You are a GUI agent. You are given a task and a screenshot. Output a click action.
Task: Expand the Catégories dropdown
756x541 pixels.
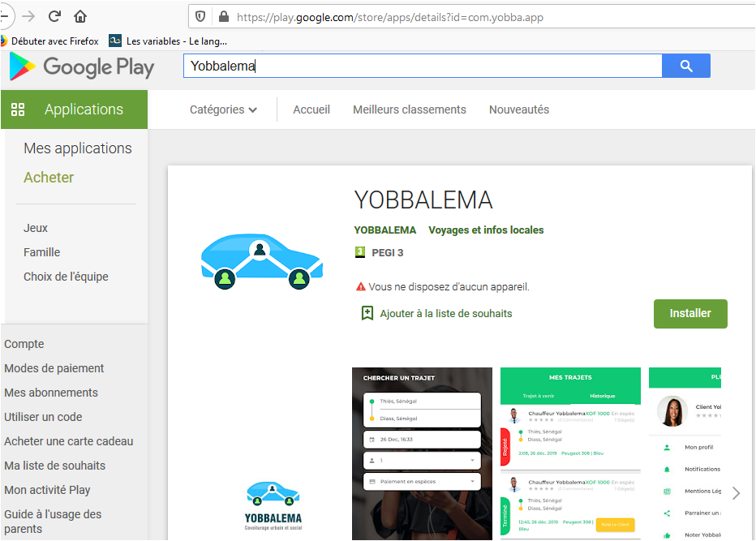pos(223,110)
